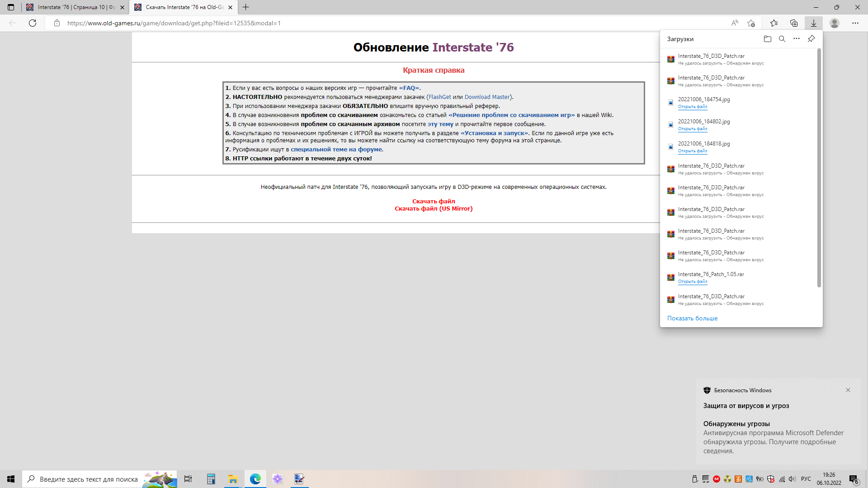Click browser Downloads toolbar button
Image resolution: width=868 pixels, height=488 pixels.
(813, 23)
